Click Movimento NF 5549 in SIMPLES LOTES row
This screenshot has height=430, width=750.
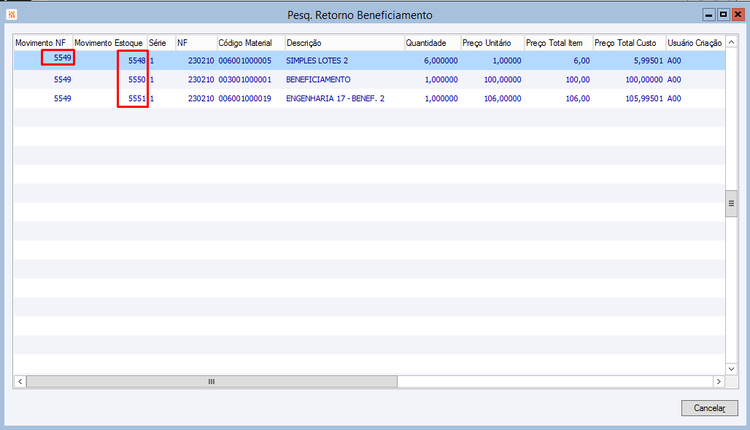coord(62,58)
